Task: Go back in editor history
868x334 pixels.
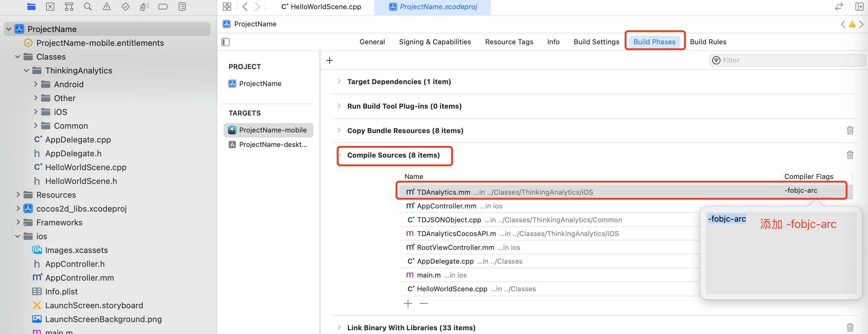Action: [x=245, y=6]
